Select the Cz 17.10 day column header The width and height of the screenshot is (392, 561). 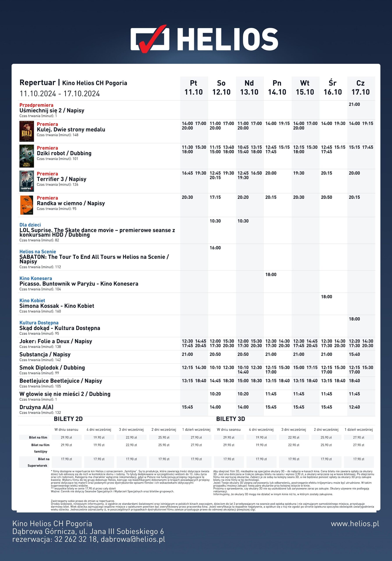pyautogui.click(x=360, y=88)
